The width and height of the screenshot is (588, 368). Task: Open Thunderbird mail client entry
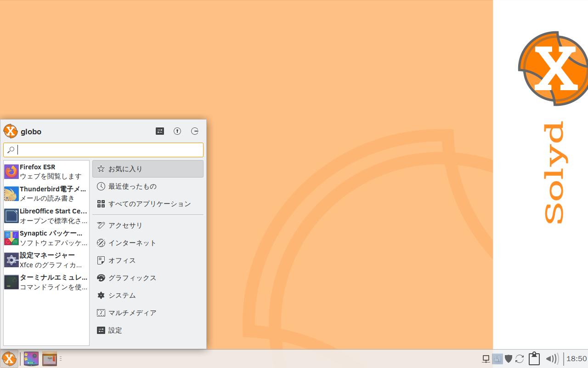46,194
